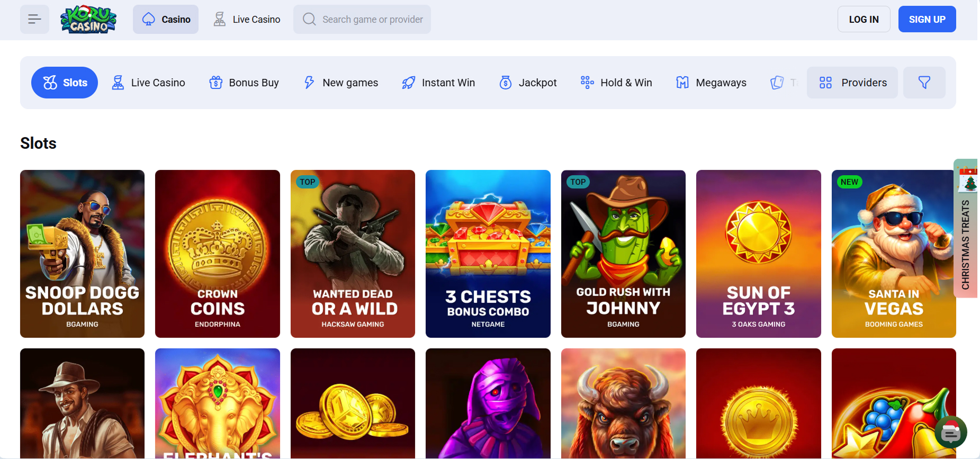Click the Jackpot money bag icon
Viewport: 980px width, 459px height.
pos(506,83)
